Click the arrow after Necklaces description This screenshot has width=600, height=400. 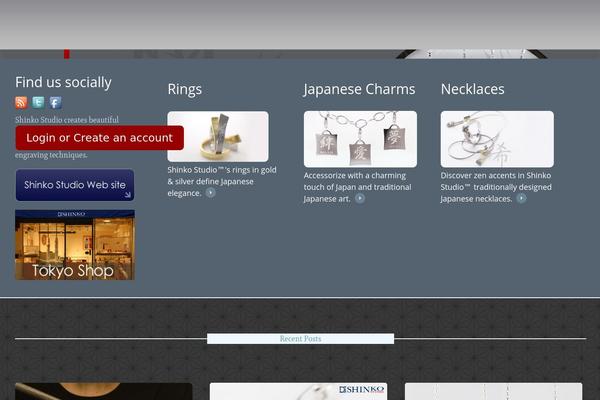pos(521,198)
